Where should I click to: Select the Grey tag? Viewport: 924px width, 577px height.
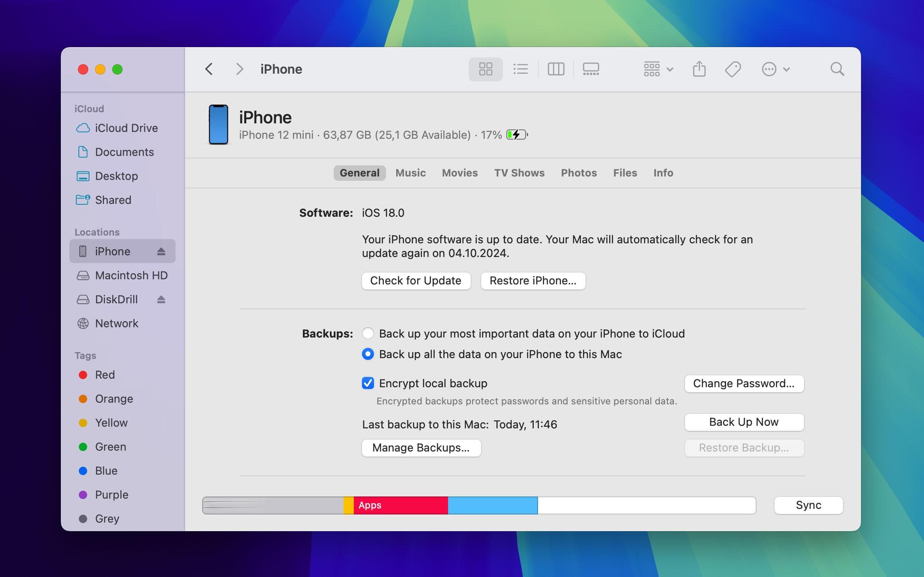click(x=123, y=519)
